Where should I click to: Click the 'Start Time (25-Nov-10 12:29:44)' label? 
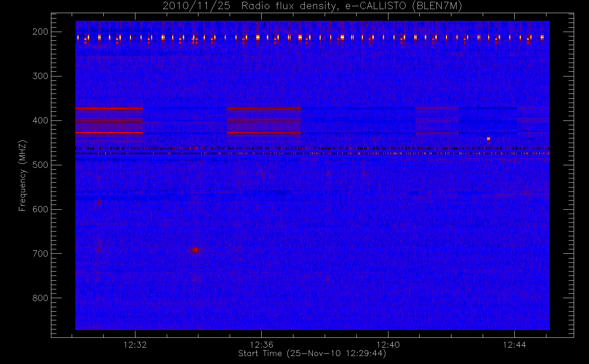click(312, 353)
